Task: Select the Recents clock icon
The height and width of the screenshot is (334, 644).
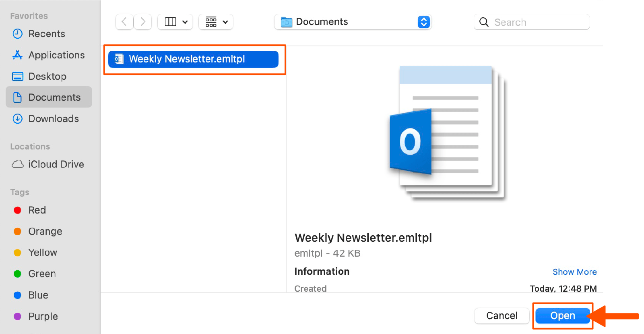Action: click(x=18, y=34)
